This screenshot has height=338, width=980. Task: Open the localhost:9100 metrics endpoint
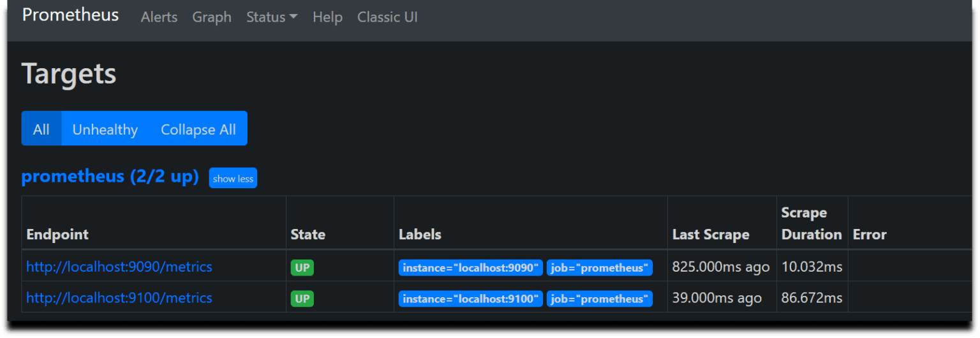[119, 298]
